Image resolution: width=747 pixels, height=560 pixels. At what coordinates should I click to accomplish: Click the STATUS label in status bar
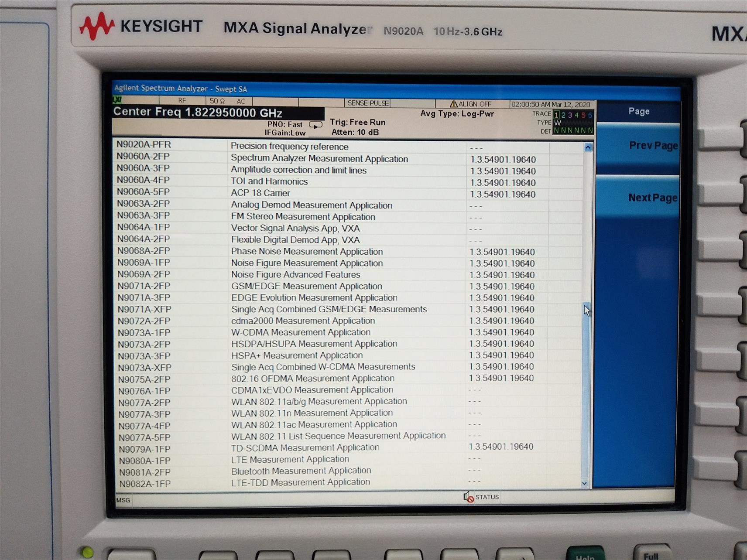coord(487,497)
